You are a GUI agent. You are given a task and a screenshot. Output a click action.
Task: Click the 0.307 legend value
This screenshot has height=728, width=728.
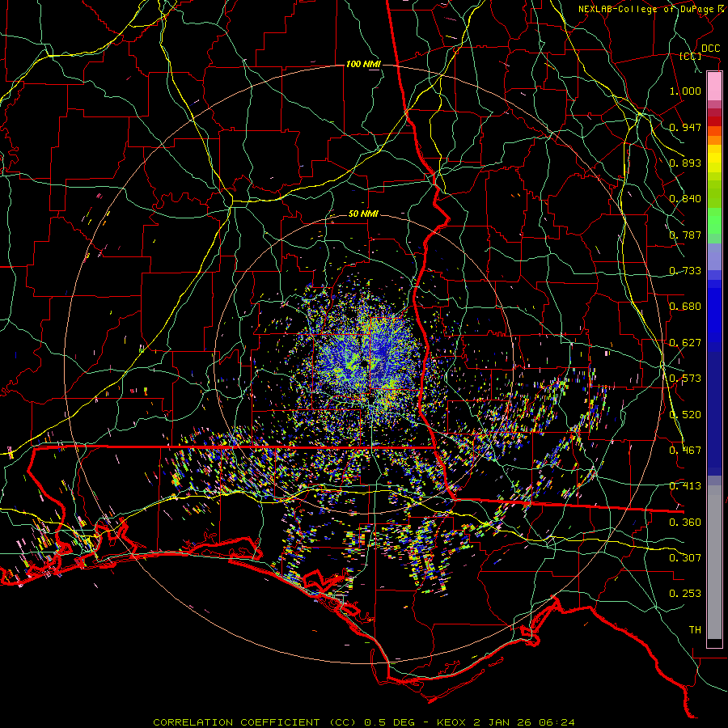click(685, 558)
